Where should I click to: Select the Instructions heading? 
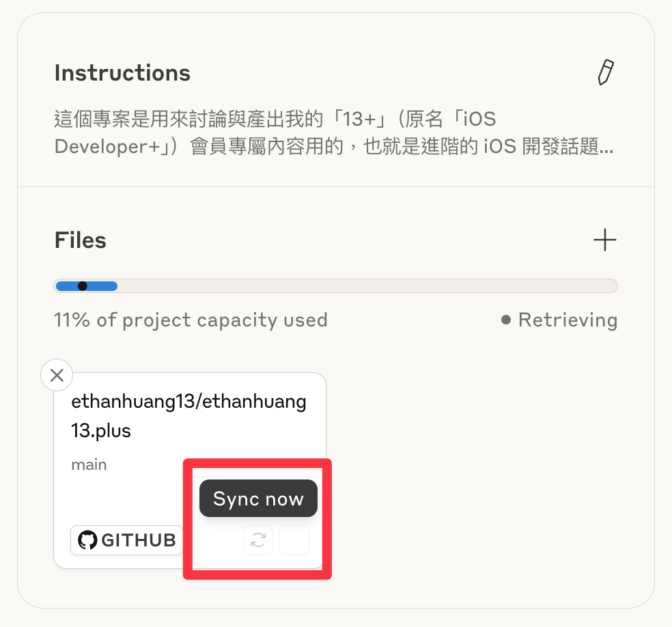point(122,73)
